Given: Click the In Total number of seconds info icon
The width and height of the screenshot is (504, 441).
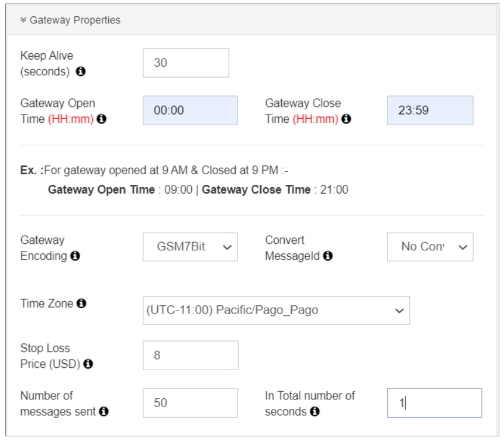Looking at the screenshot, I should pos(315,412).
